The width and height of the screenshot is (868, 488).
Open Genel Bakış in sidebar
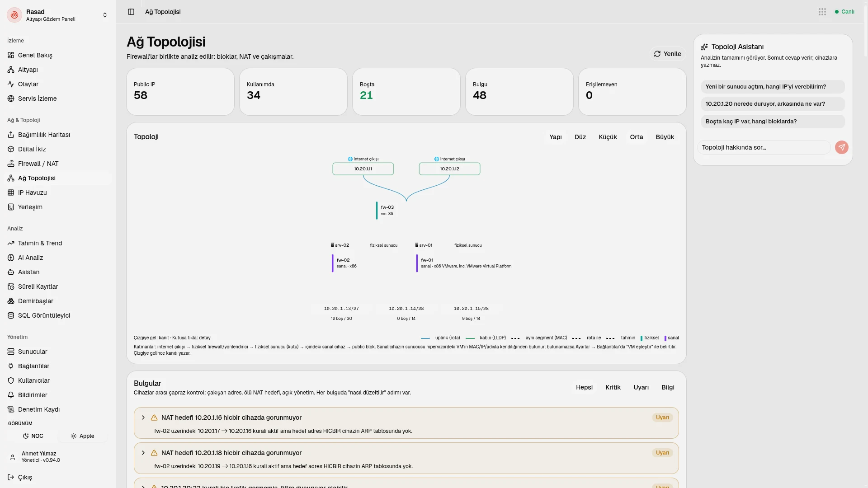(x=58, y=55)
